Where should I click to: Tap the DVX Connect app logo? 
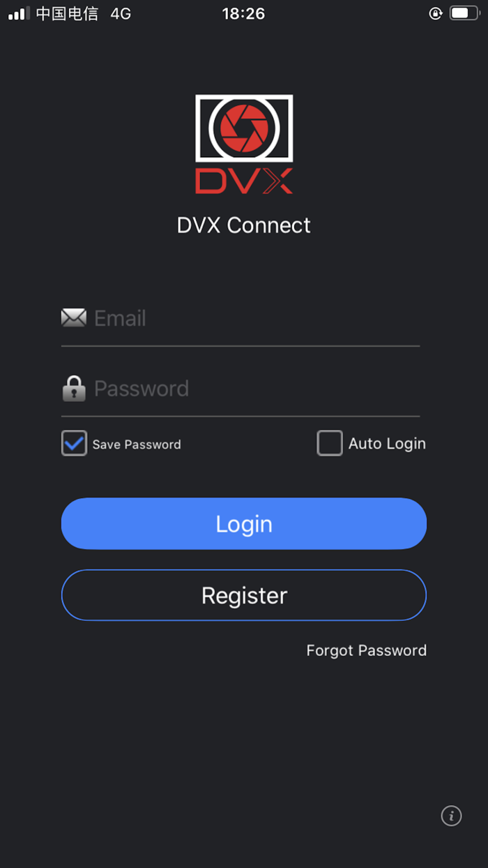click(244, 143)
